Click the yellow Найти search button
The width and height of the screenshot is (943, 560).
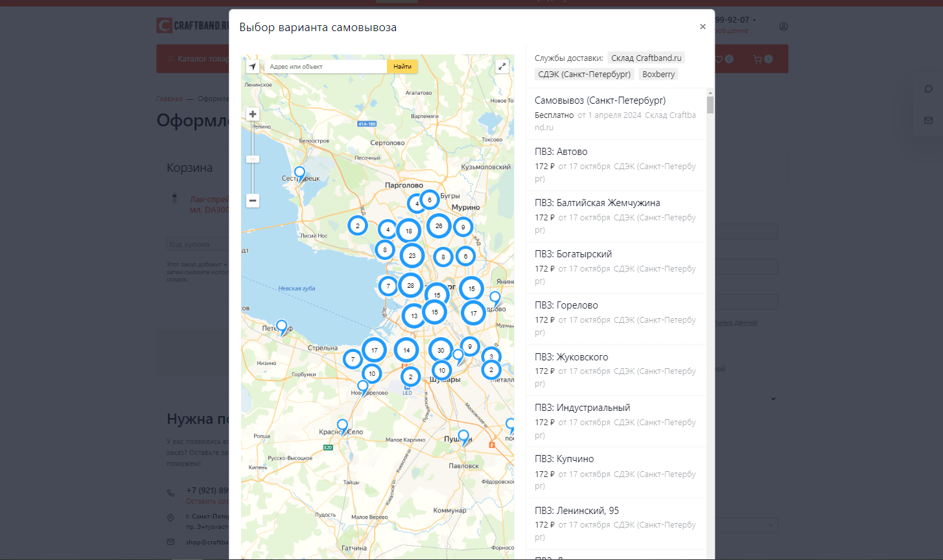coord(402,67)
